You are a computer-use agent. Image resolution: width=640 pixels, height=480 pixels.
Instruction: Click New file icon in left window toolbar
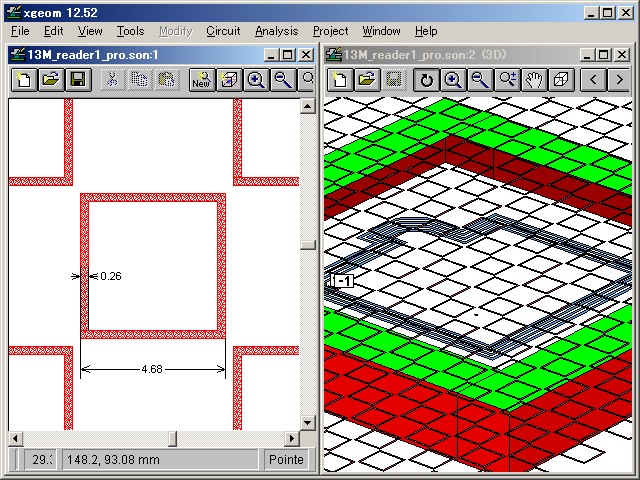pos(23,79)
